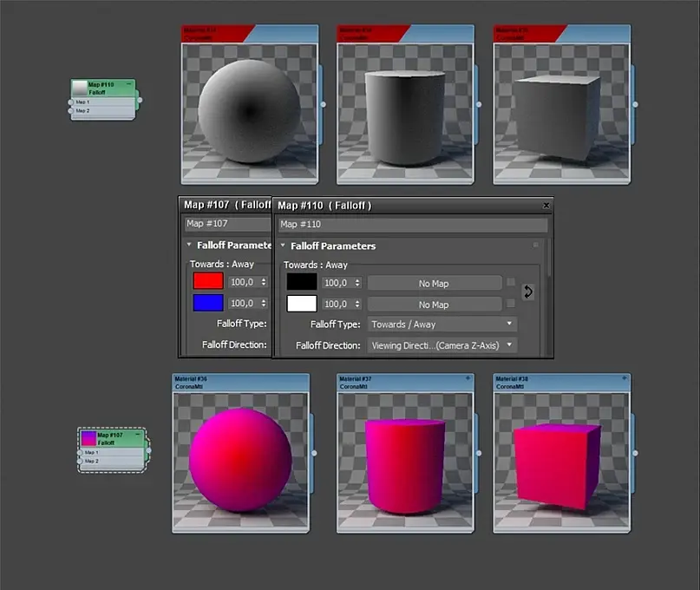Click the Map 2 input socket on Map #110 node
Image resolution: width=700 pixels, height=590 pixels.
tap(70, 111)
